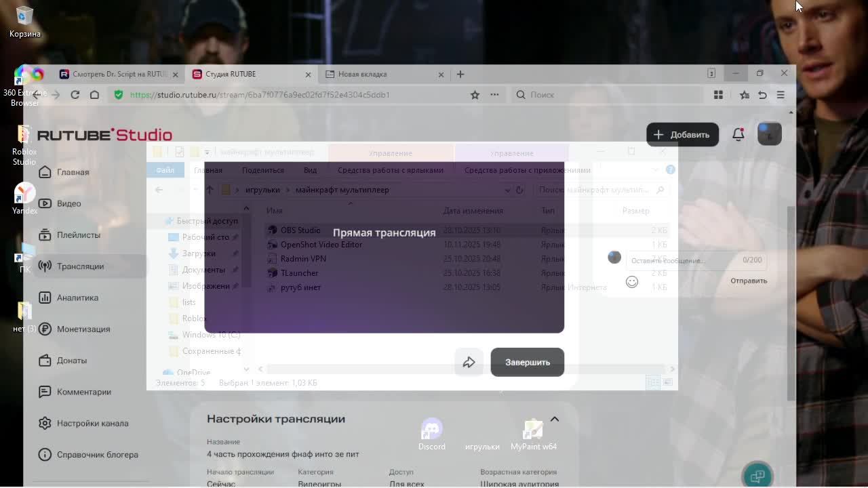The width and height of the screenshot is (868, 488).
Task: Open the profile avatar menu
Action: point(769,134)
